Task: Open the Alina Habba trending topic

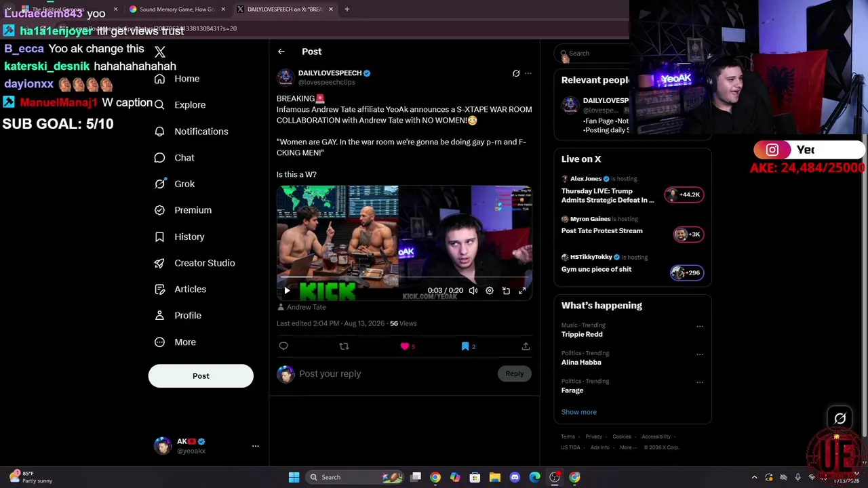Action: coord(581,363)
